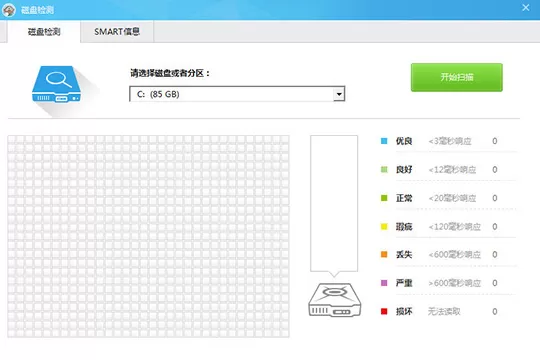540x360 pixels.
Task: Click the app logo in title bar
Action: point(9,10)
